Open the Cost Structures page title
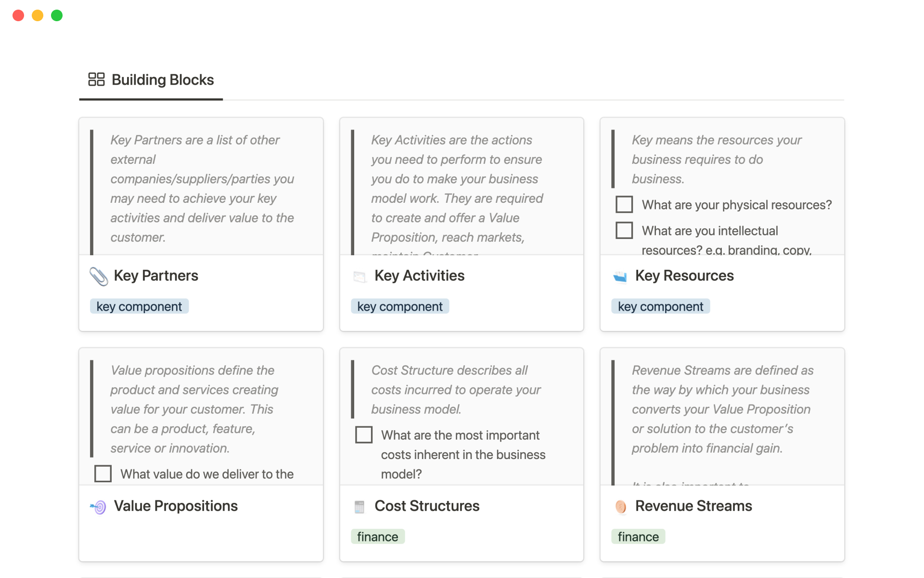Screen dimensions: 924x578 pyautogui.click(x=427, y=506)
